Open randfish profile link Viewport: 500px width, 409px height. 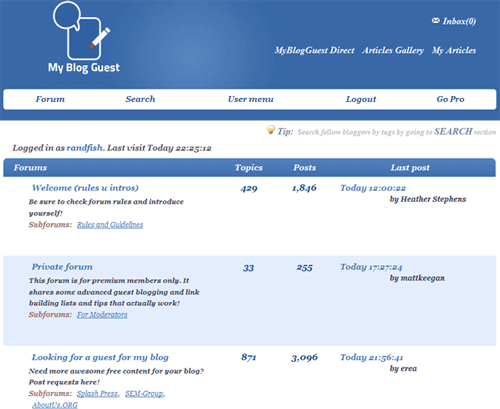[x=85, y=148]
